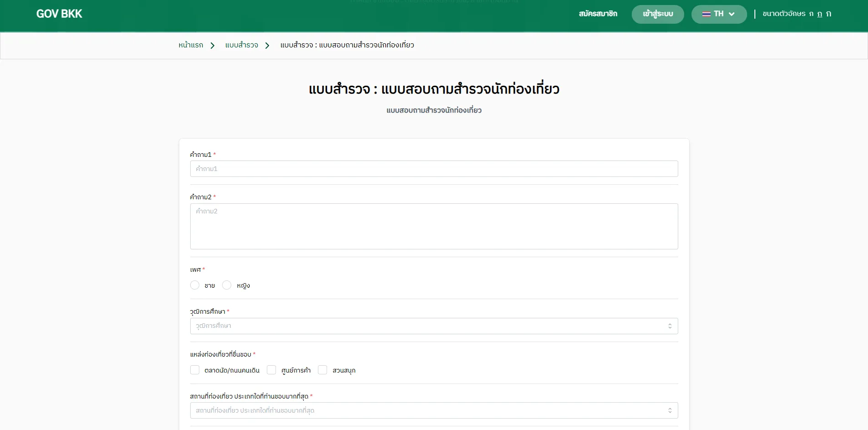The image size is (868, 430).
Task: Select the largest font size ก
Action: click(x=829, y=14)
